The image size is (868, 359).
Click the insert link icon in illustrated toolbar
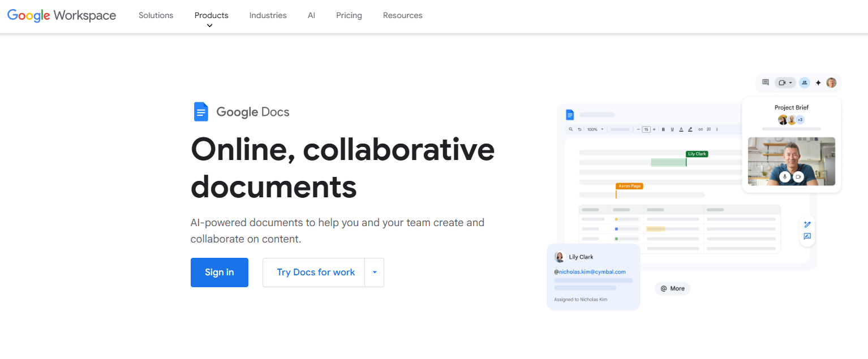[x=701, y=129]
